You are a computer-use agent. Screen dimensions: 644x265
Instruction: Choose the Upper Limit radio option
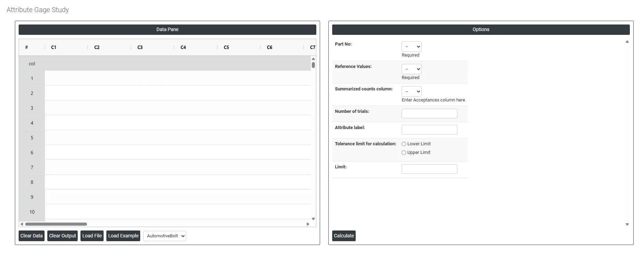404,153
